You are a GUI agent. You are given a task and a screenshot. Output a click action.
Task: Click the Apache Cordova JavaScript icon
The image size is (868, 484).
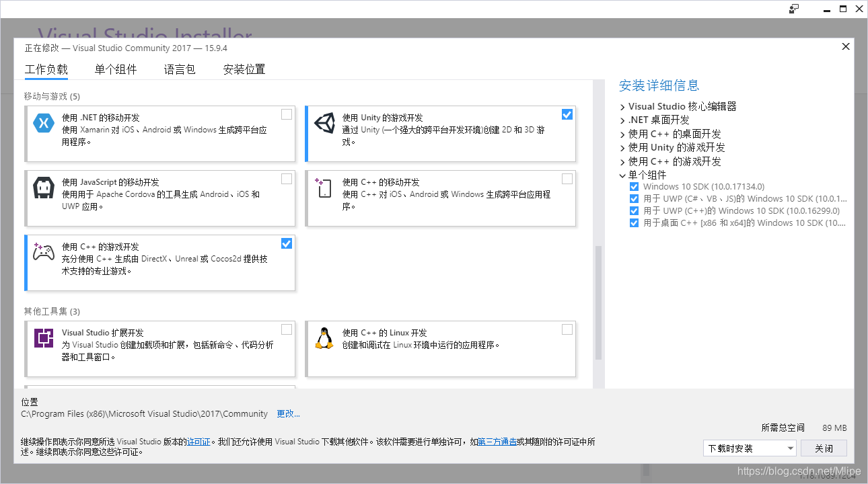(44, 189)
